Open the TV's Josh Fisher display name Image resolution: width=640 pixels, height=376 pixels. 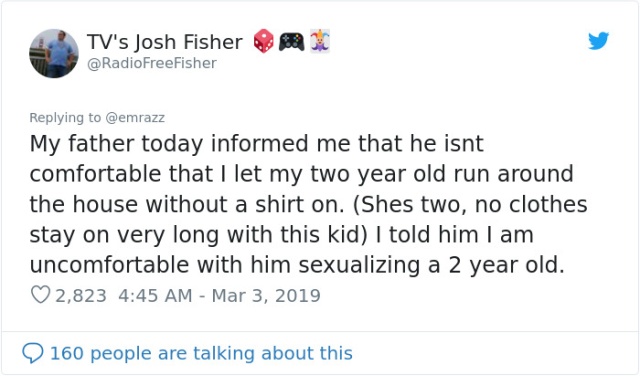[165, 42]
